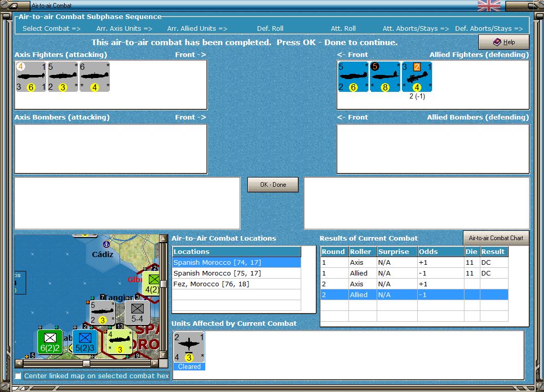Select the round 1 Axis result row
Screen dimensions: 544x392
[x=415, y=262]
